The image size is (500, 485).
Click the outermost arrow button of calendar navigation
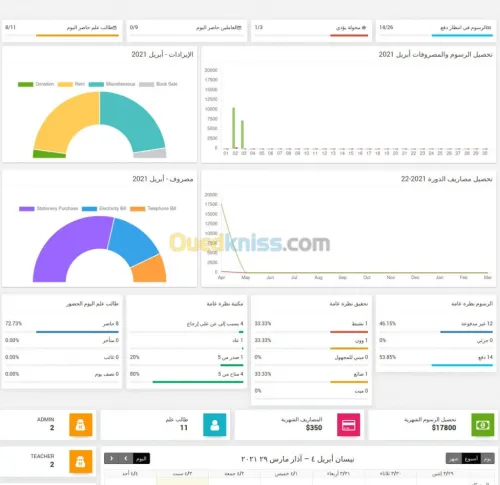pyautogui.click(x=111, y=459)
